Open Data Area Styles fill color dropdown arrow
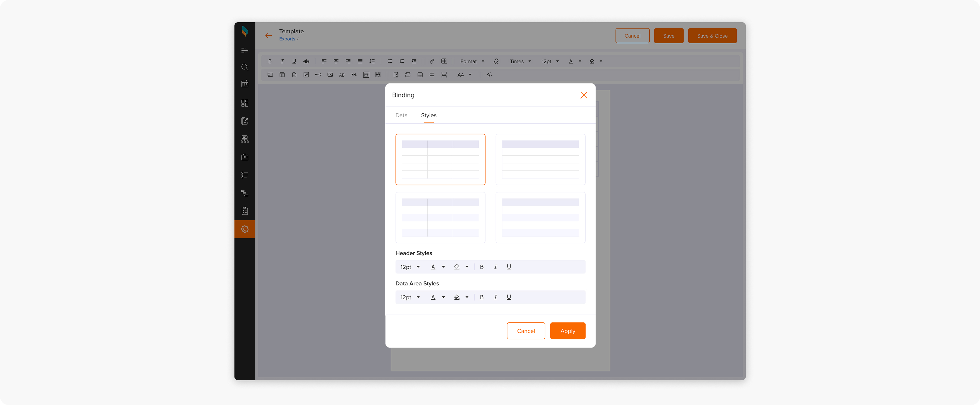Screen dimensions: 980x405 pyautogui.click(x=467, y=297)
